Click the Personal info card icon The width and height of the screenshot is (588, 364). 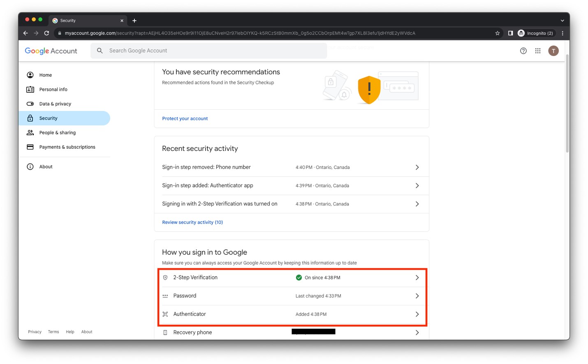pyautogui.click(x=30, y=90)
